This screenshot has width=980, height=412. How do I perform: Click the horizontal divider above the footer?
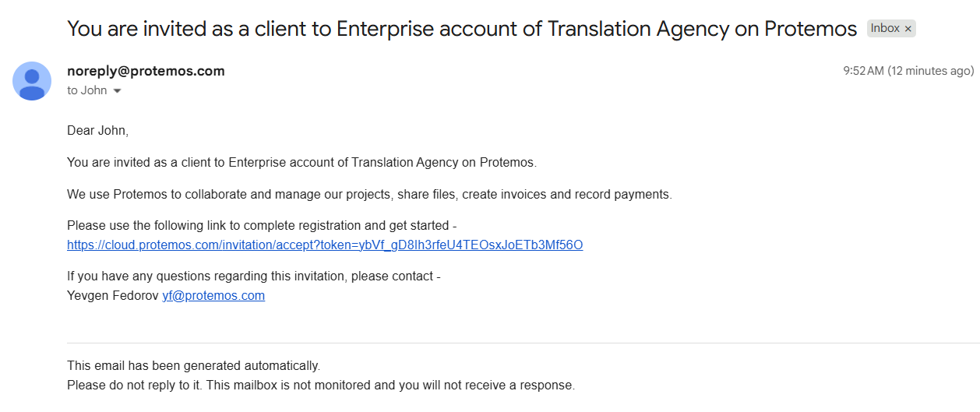[523, 343]
